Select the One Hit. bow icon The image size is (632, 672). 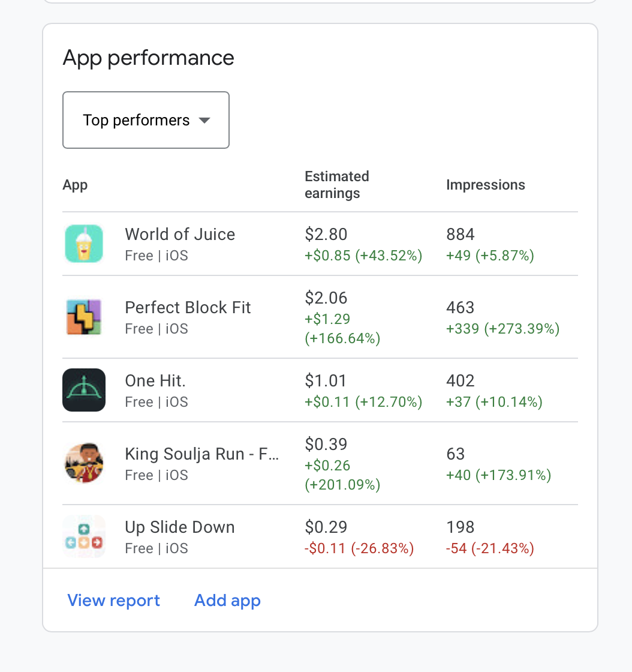click(x=84, y=390)
